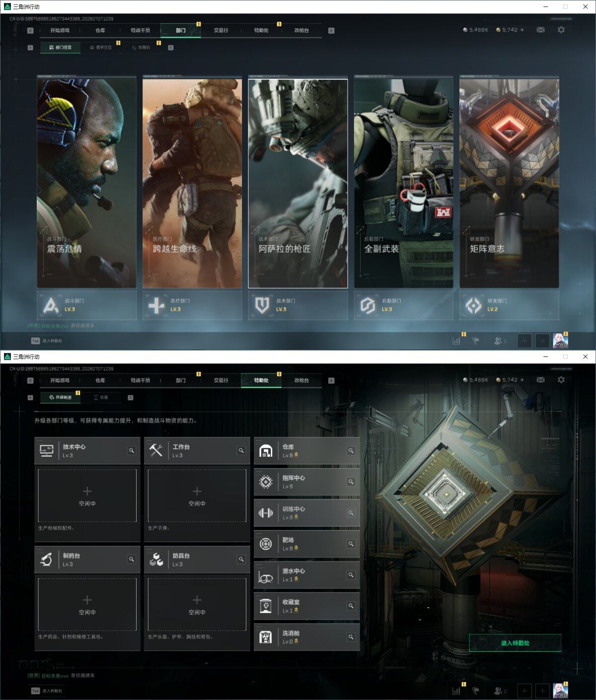Image resolution: width=596 pixels, height=700 pixels.
Task: Open 后勤部门 LV.3 panel
Action: coord(404,305)
